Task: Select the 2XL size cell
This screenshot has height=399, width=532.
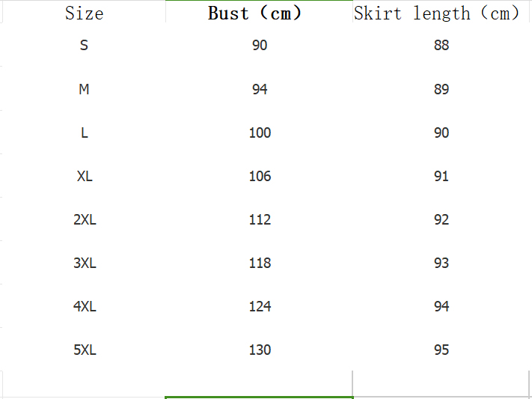Action: [84, 220]
